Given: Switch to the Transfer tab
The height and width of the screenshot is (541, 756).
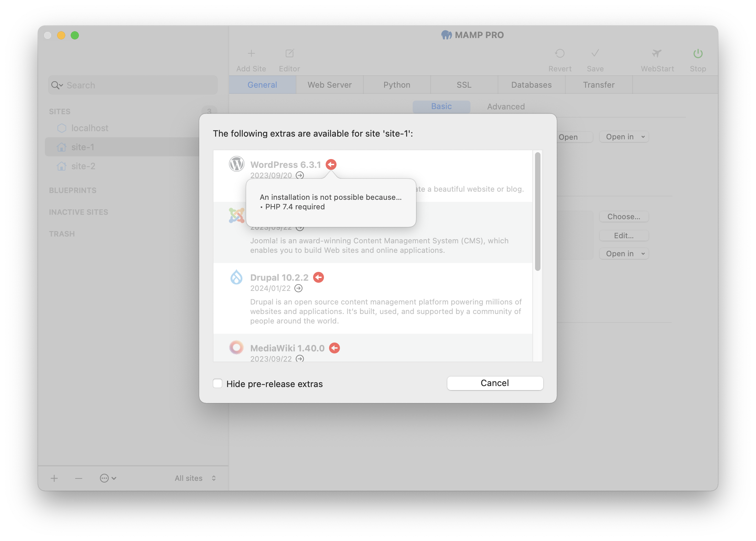Looking at the screenshot, I should pyautogui.click(x=599, y=85).
